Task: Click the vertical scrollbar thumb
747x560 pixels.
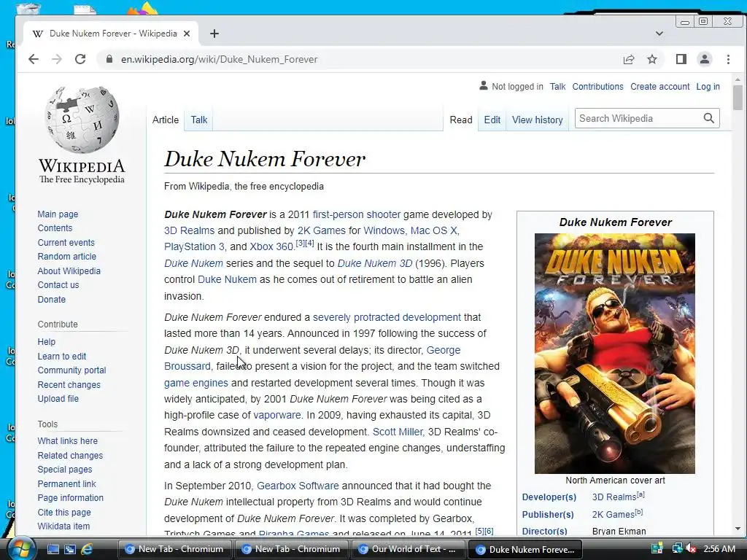Action: pos(738,98)
